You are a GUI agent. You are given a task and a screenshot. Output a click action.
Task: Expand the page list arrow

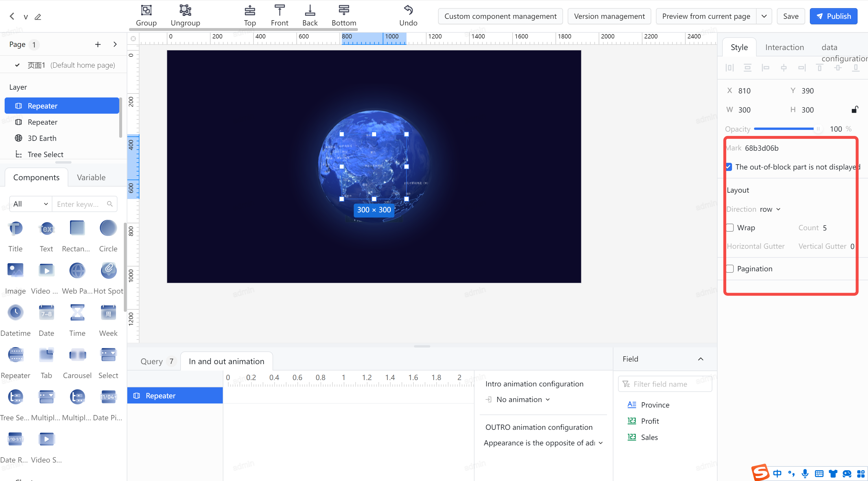coord(115,45)
